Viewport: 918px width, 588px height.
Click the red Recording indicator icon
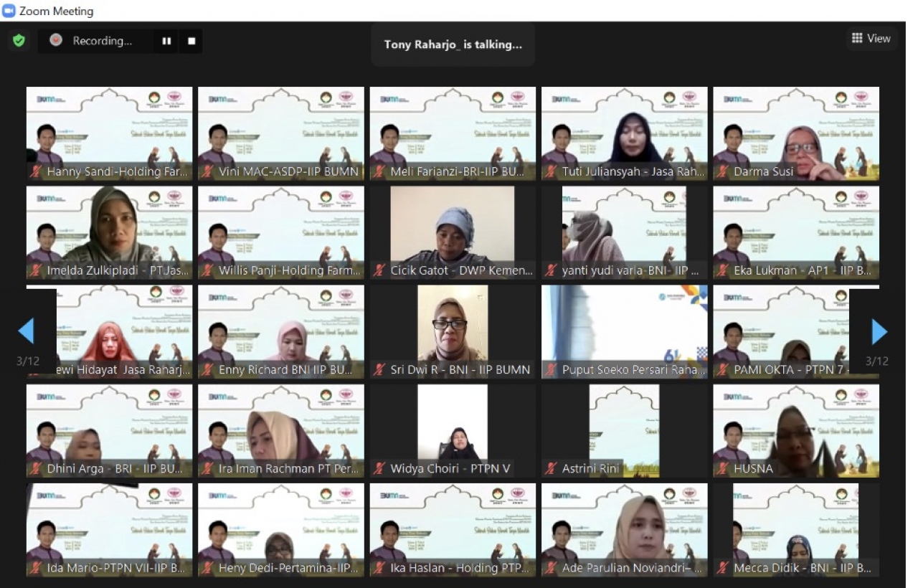pyautogui.click(x=56, y=41)
